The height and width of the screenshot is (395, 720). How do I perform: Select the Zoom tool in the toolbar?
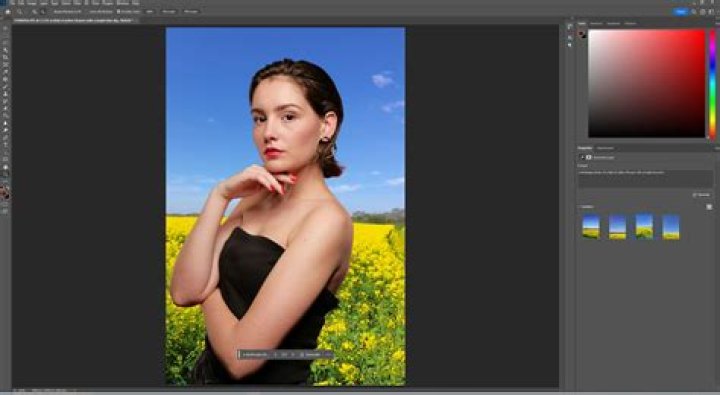[6, 175]
